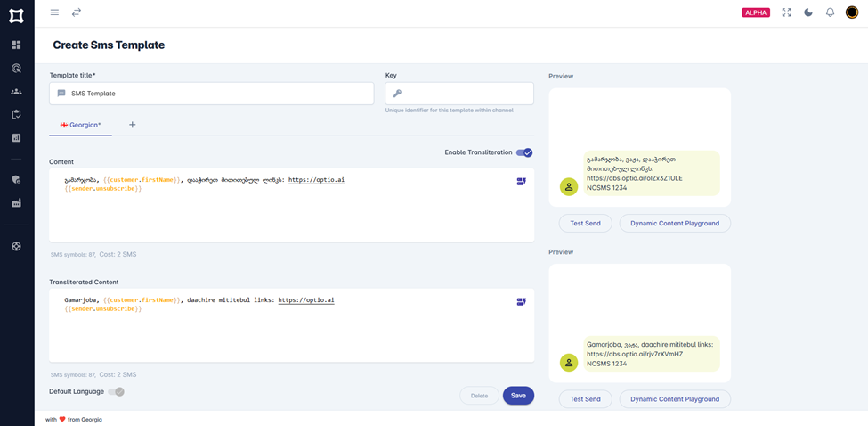This screenshot has width=868, height=426.
Task: Click the Key input field
Action: 459,94
